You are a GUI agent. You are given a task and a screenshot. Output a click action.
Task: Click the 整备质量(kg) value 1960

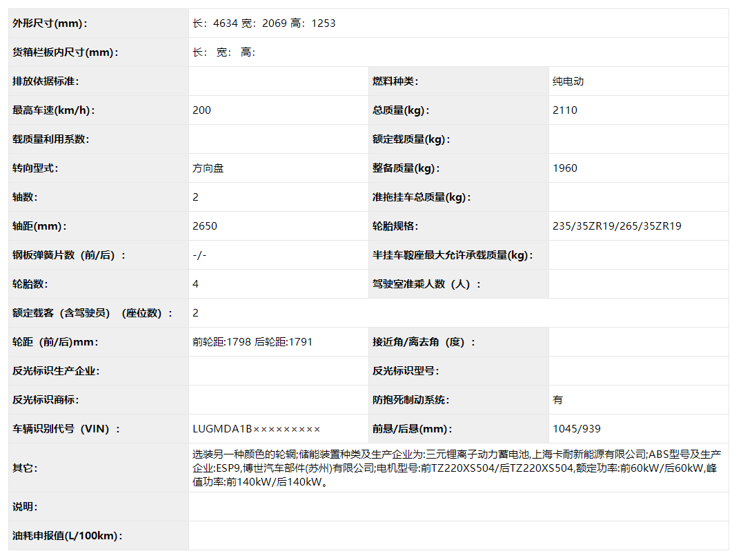(564, 168)
